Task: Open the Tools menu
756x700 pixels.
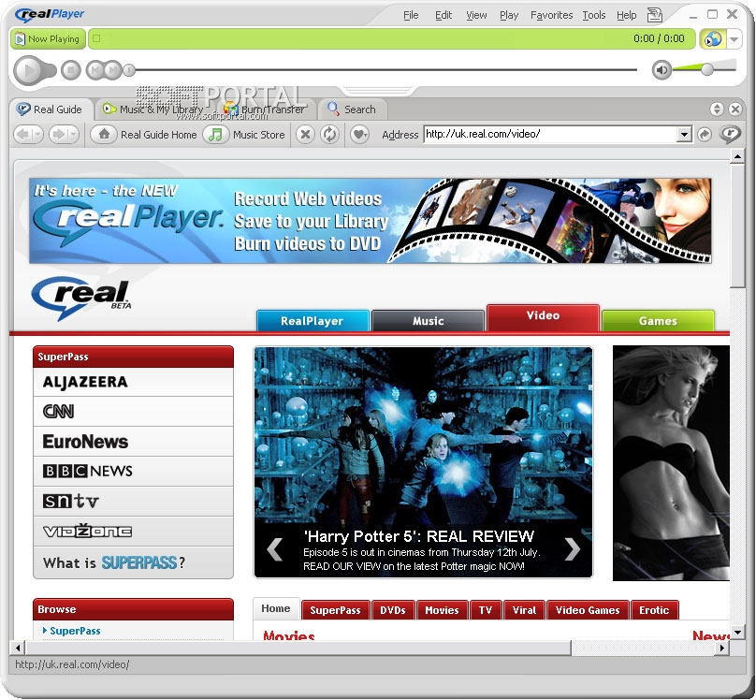Action: click(594, 15)
